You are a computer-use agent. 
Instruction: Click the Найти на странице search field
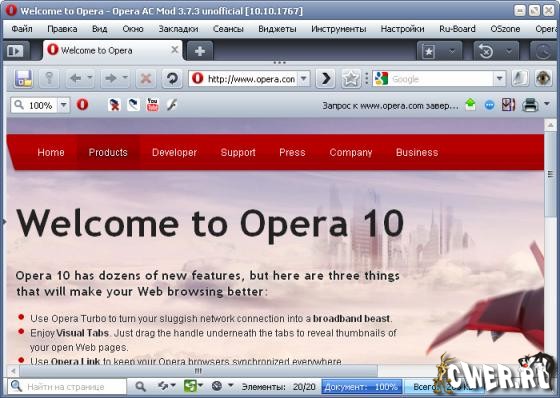pyautogui.click(x=67, y=387)
